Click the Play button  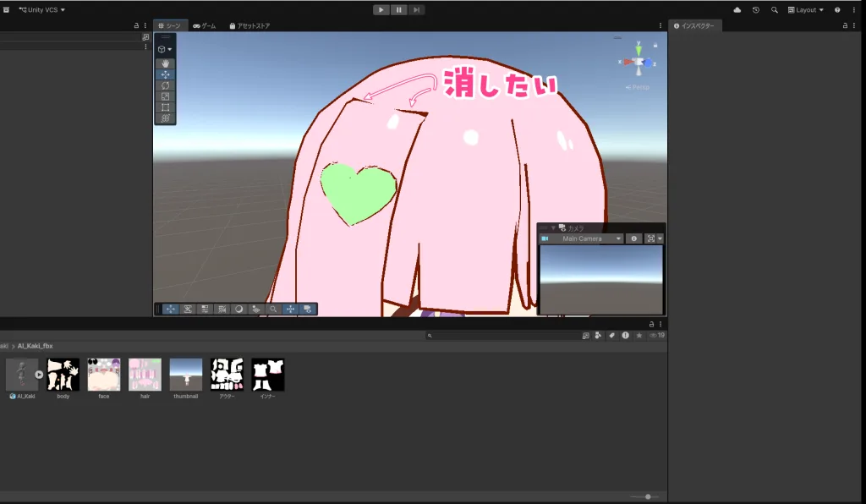click(x=381, y=9)
